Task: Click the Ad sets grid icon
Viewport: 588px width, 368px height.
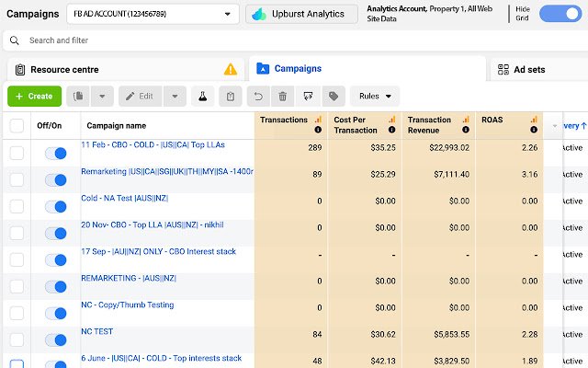Action: coord(503,70)
